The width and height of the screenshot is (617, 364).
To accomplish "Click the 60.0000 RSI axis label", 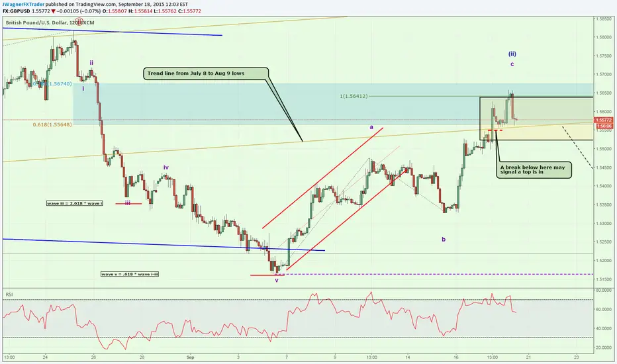I will pyautogui.click(x=604, y=309).
